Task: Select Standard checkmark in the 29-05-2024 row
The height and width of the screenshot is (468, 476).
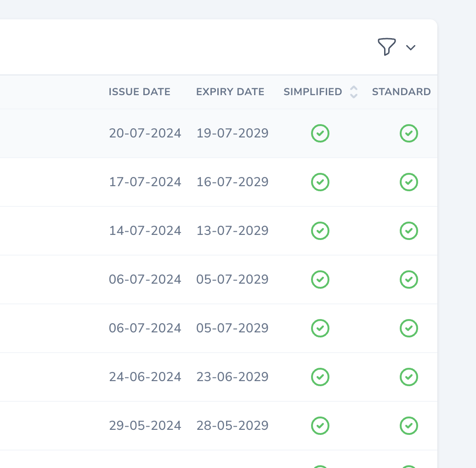Action: coord(408,426)
